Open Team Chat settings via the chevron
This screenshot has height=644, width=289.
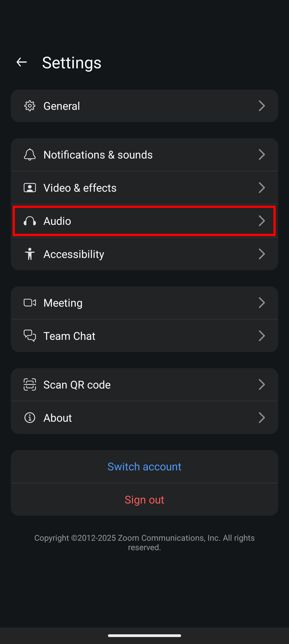(x=262, y=336)
